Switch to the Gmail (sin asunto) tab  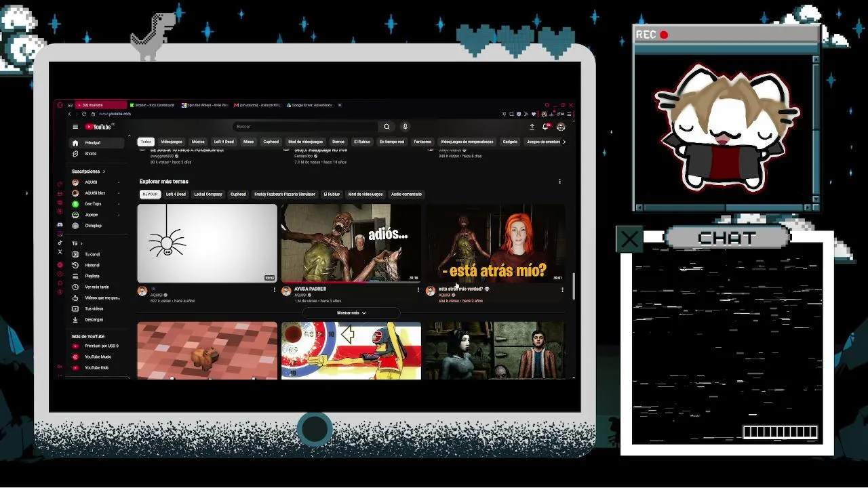(x=258, y=105)
